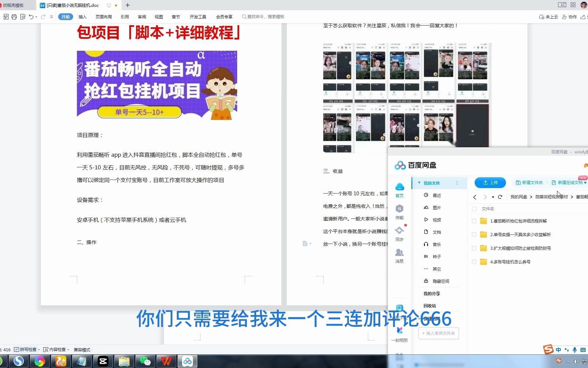Click the redo arrow in WPS
The width and height of the screenshot is (588, 368).
tap(43, 17)
